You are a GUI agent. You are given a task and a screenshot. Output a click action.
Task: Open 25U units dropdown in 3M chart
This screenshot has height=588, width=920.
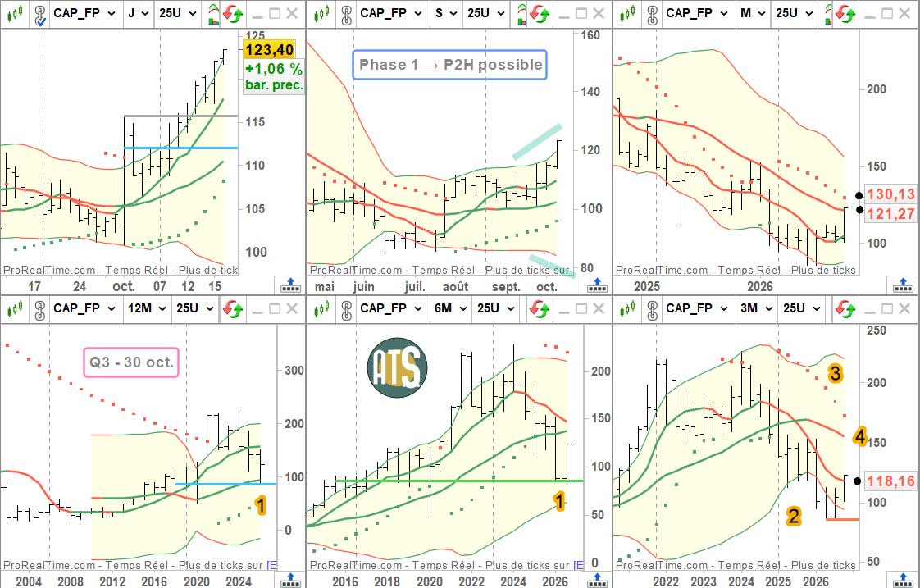click(802, 308)
